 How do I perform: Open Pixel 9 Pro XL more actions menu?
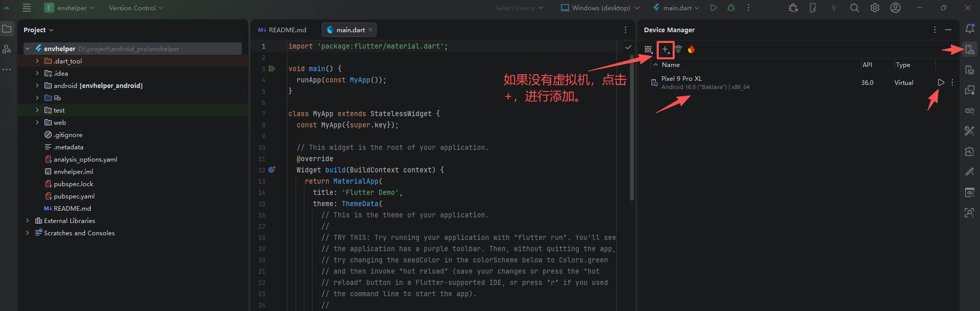952,82
